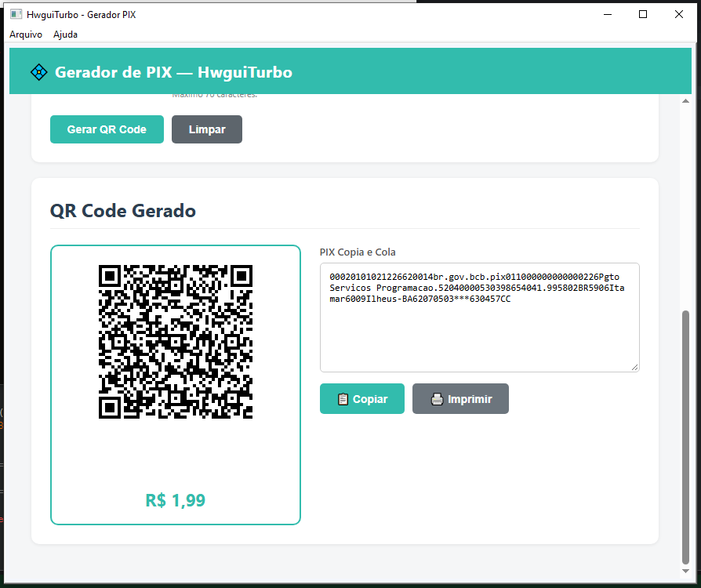This screenshot has width=701, height=588.
Task: Click the PIX Copia e Cola label
Action: (x=358, y=252)
